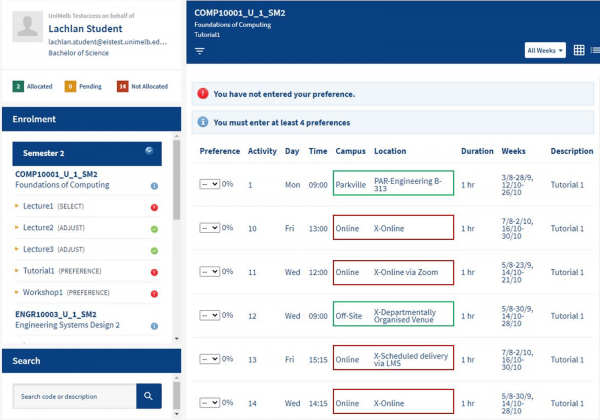Screen dimensions: 600x420
Task: Click the user avatar placeholder image
Action: (x=28, y=26)
